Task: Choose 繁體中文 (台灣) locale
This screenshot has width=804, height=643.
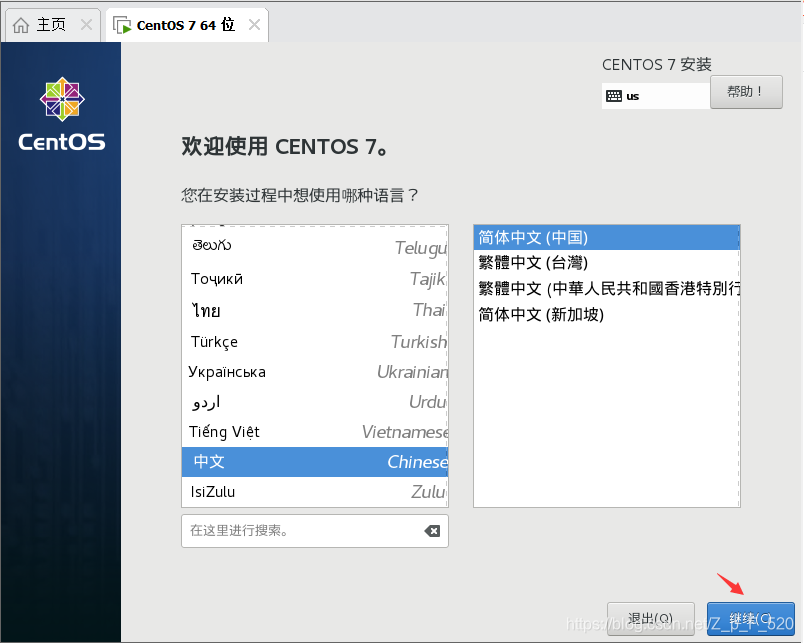Action: pos(607,263)
